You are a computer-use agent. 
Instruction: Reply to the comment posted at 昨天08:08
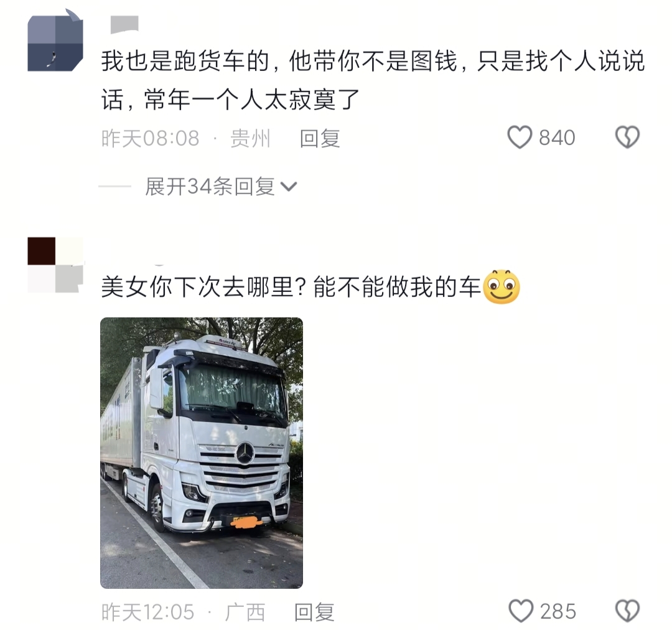[x=320, y=139]
